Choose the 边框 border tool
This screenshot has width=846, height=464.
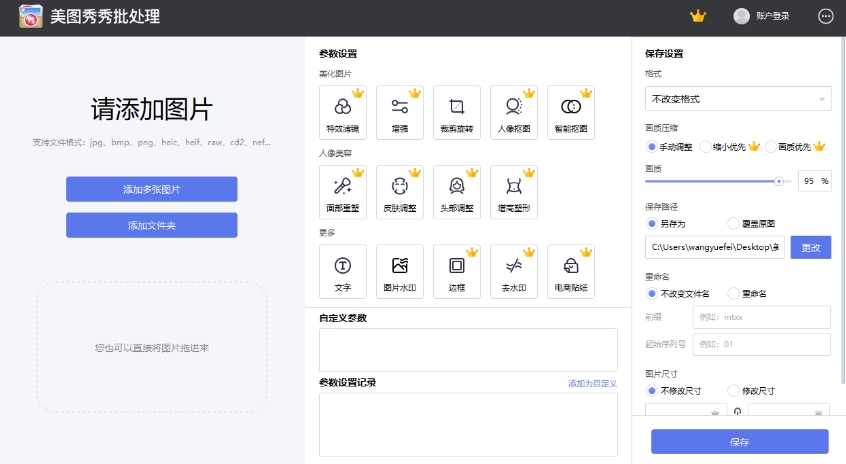(457, 271)
